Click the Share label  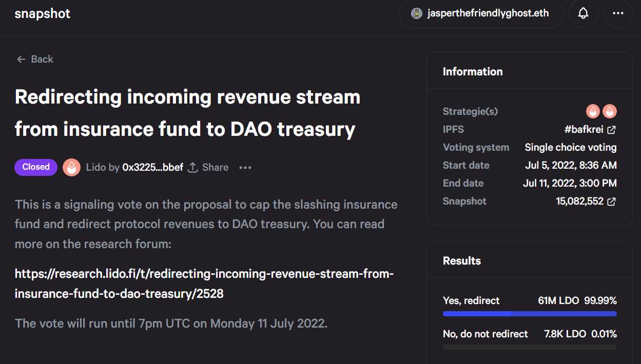point(215,167)
